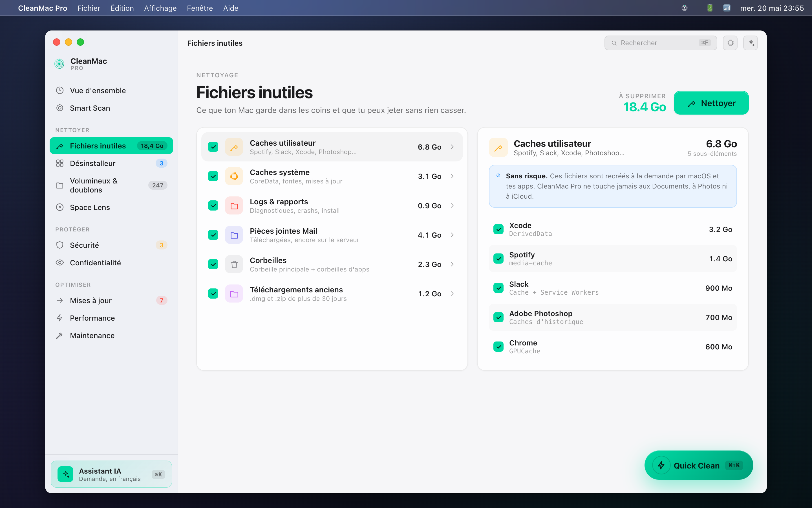This screenshot has width=812, height=508.
Task: Click the info icon in Sans risque notice
Action: pos(498,175)
